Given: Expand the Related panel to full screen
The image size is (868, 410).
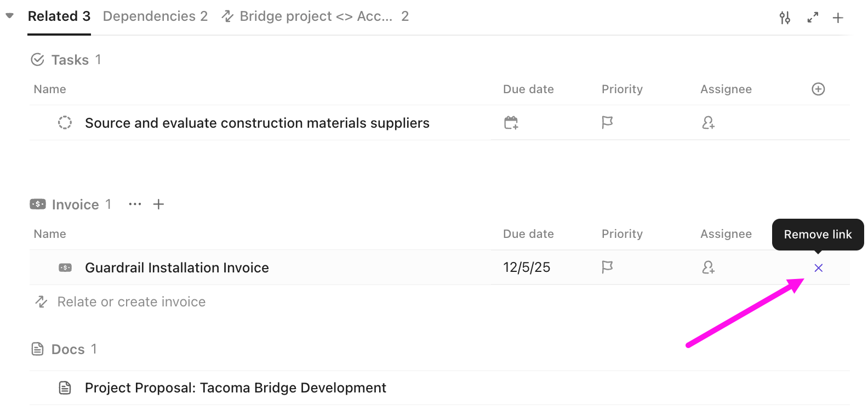Looking at the screenshot, I should 812,17.
